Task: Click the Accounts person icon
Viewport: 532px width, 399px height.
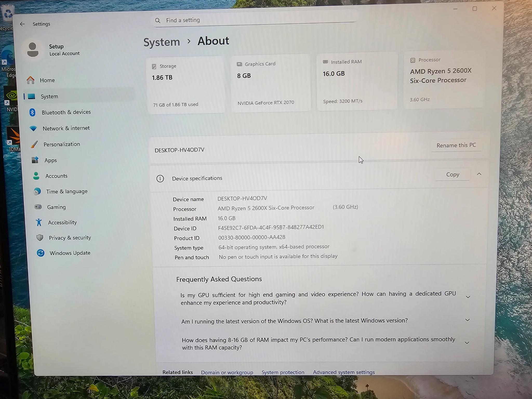Action: (36, 176)
